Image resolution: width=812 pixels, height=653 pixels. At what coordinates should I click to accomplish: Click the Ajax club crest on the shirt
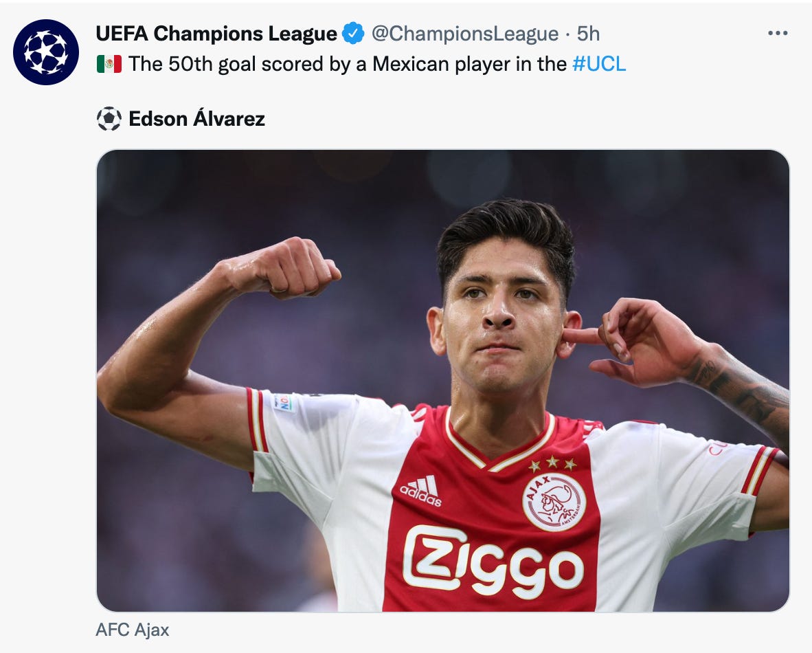tap(554, 502)
